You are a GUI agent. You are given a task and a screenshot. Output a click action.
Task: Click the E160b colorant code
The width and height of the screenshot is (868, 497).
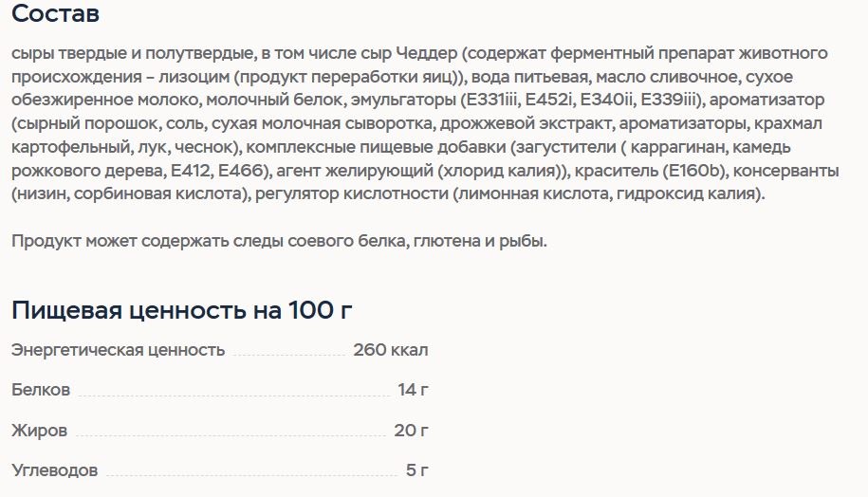[696, 171]
